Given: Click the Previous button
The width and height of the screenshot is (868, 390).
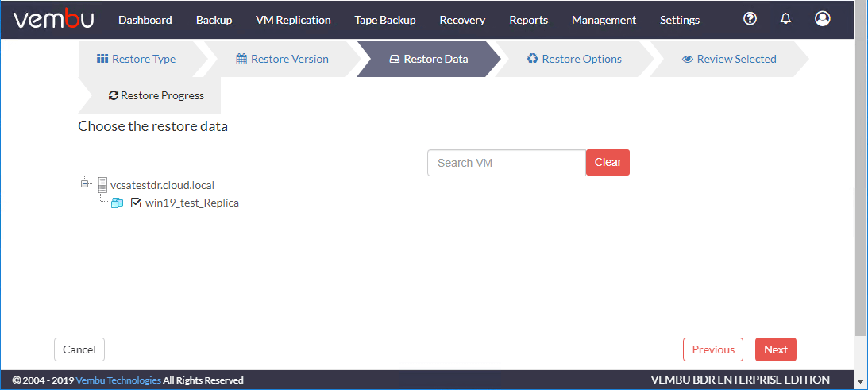Looking at the screenshot, I should [713, 349].
